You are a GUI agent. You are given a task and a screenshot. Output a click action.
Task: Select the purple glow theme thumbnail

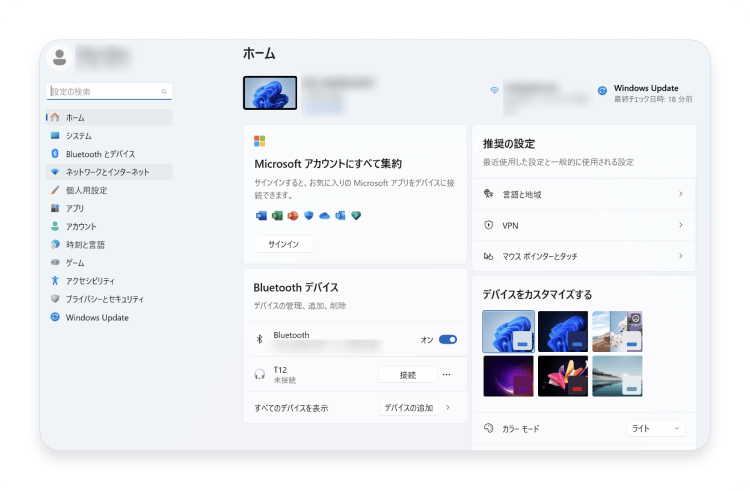click(x=508, y=376)
